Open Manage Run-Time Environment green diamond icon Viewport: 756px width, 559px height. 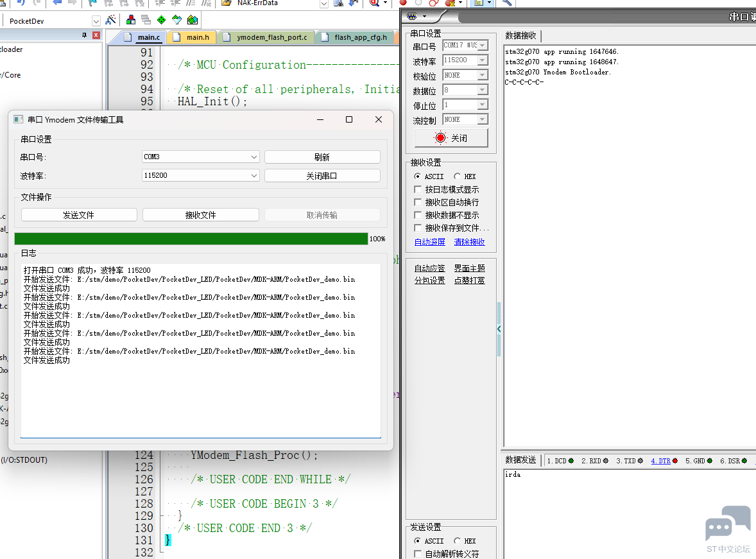(162, 20)
